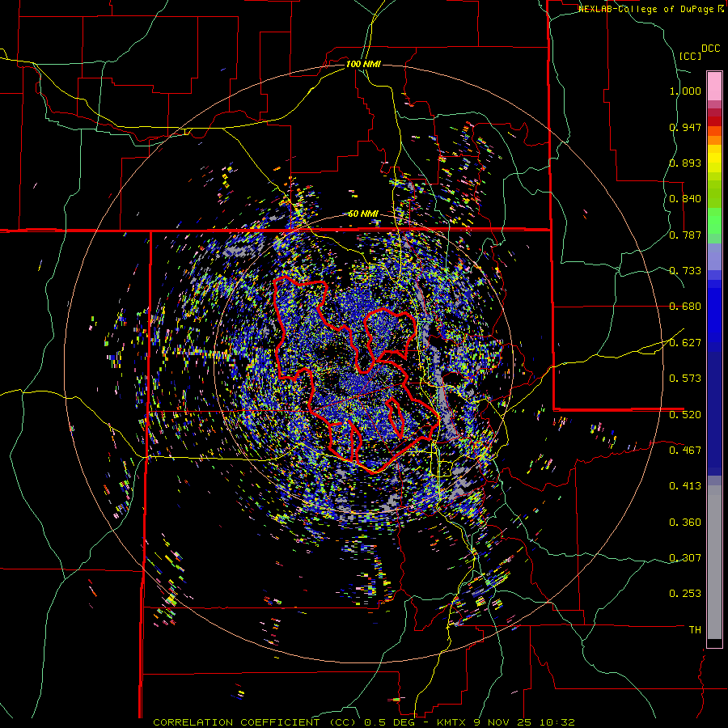This screenshot has width=728, height=728.
Task: Click the 0.680 value on the color scale
Action: (685, 307)
